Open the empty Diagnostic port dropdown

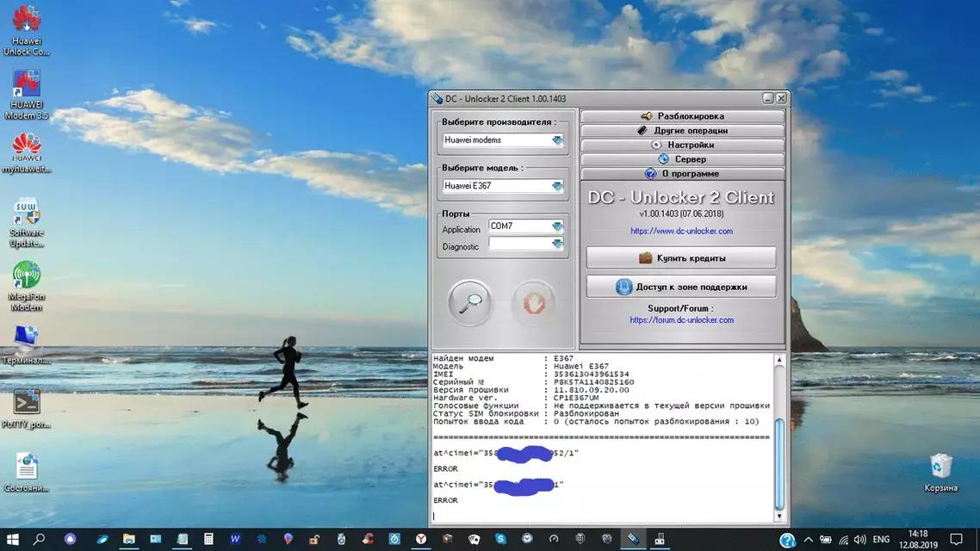556,245
